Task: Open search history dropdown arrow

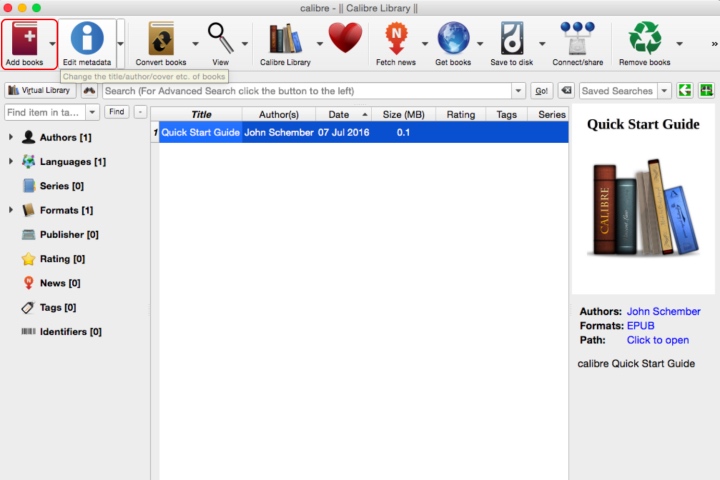Action: click(x=518, y=90)
